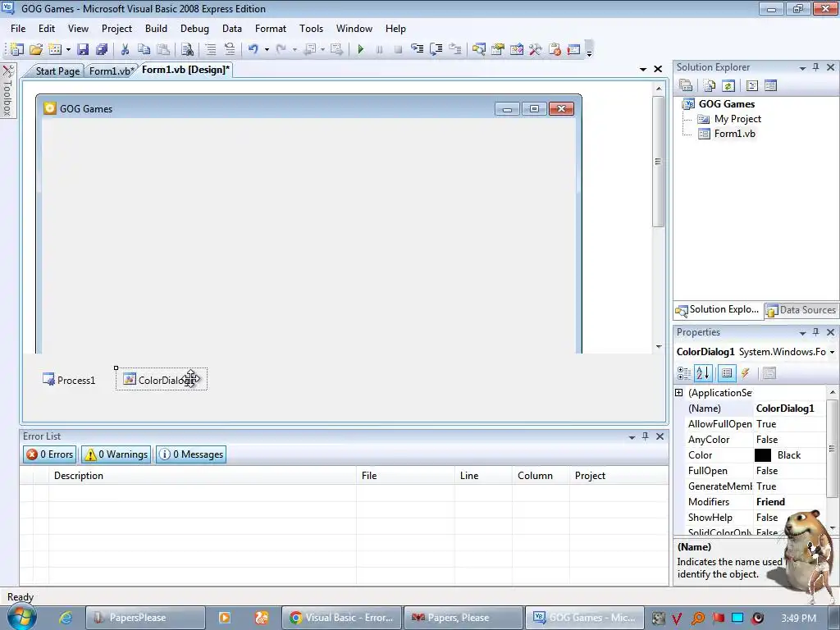
Task: Switch to the Start Page tab
Action: [x=57, y=71]
